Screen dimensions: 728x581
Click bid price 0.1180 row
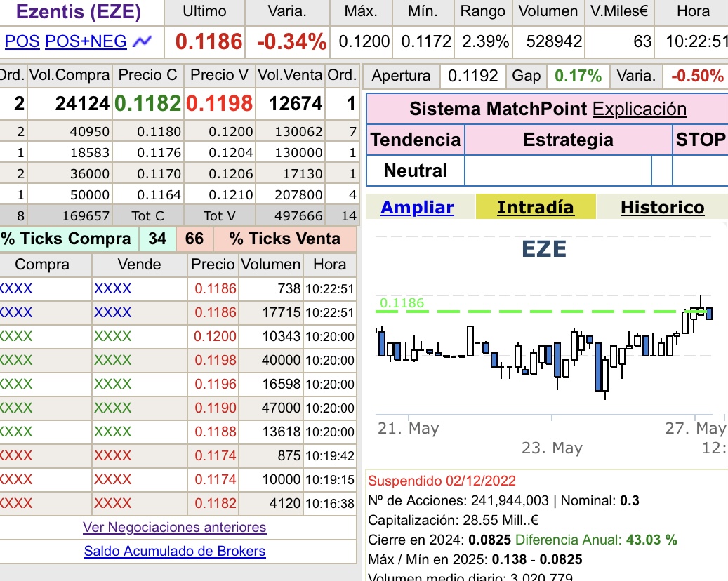click(159, 132)
